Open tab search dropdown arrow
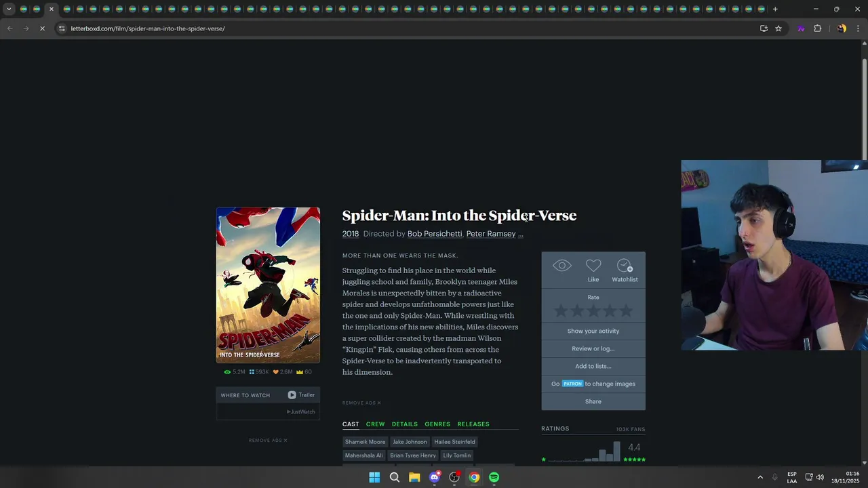This screenshot has height=488, width=868. click(9, 9)
